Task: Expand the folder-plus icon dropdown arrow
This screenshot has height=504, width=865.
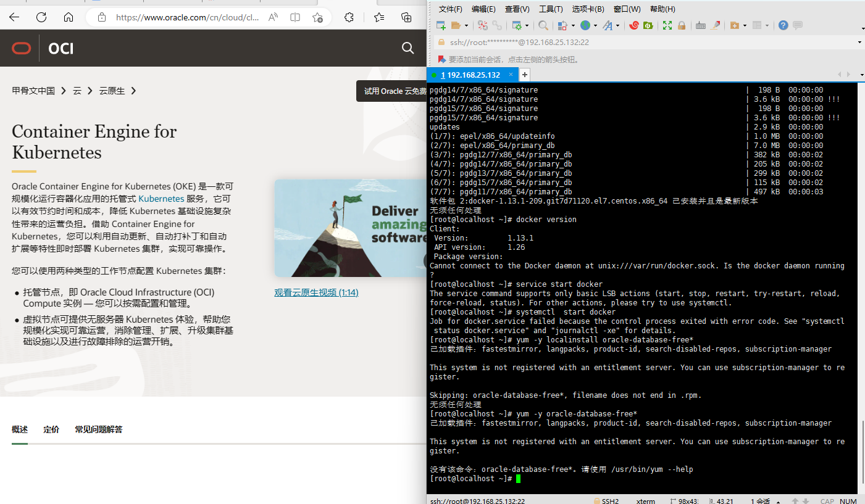Action: pyautogui.click(x=745, y=26)
